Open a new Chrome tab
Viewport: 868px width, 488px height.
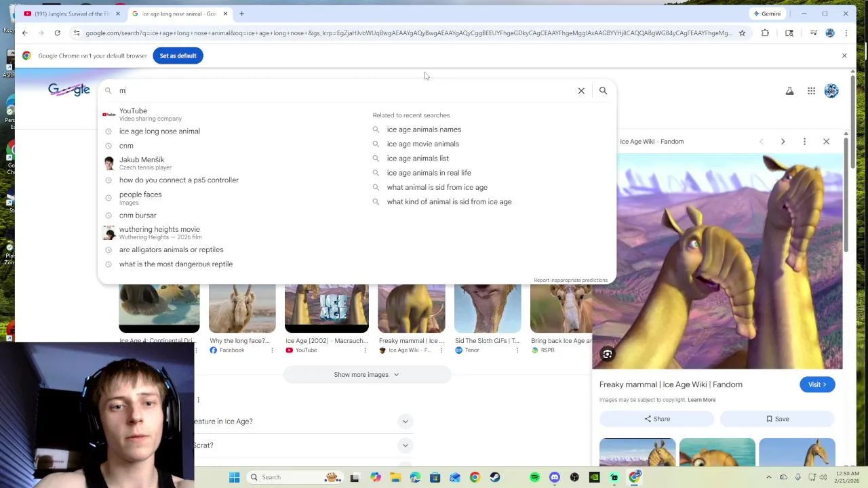point(241,14)
